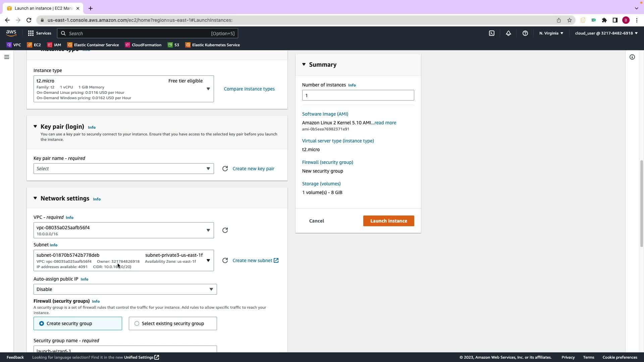
Task: Click the Create new key pair link
Action: (253, 169)
